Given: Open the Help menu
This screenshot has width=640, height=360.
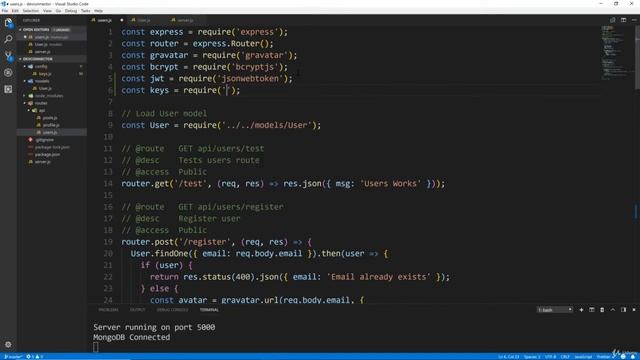Looking at the screenshot, I should pyautogui.click(x=98, y=11).
